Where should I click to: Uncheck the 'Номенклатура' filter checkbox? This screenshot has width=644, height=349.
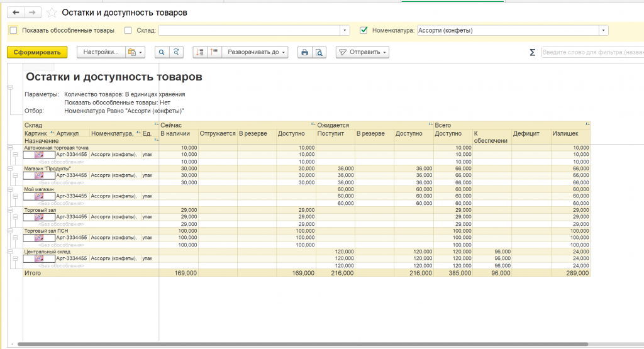(x=364, y=30)
